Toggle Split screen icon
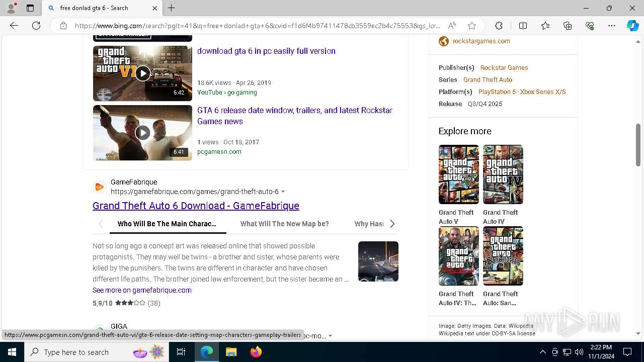The height and width of the screenshot is (362, 644). pos(523,26)
